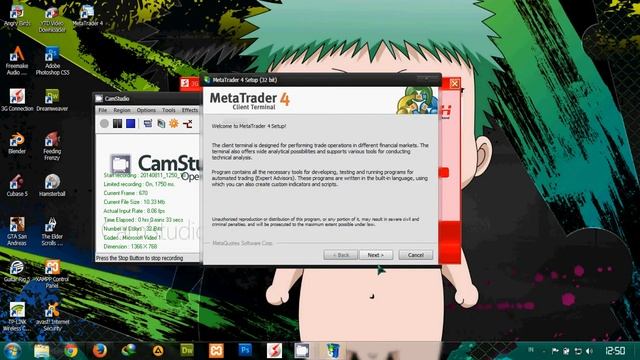The image size is (640, 360).
Task: Open the Cubase 5 desktop icon
Action: coord(17,185)
